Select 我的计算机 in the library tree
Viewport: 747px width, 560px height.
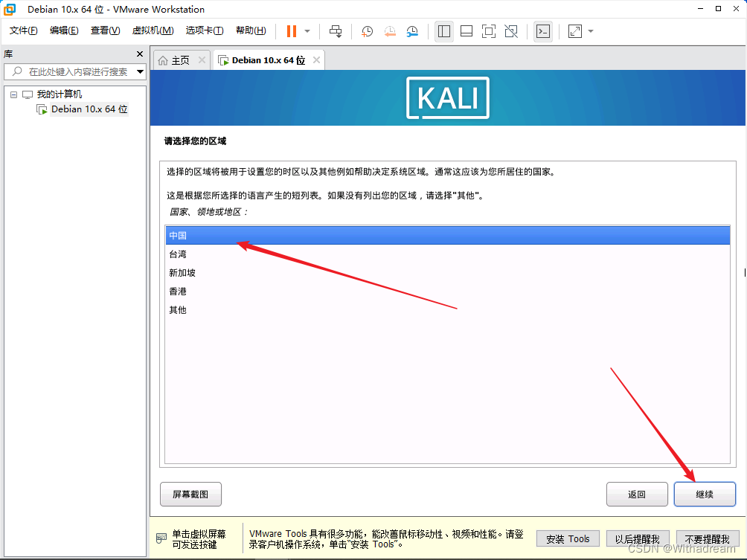click(59, 94)
